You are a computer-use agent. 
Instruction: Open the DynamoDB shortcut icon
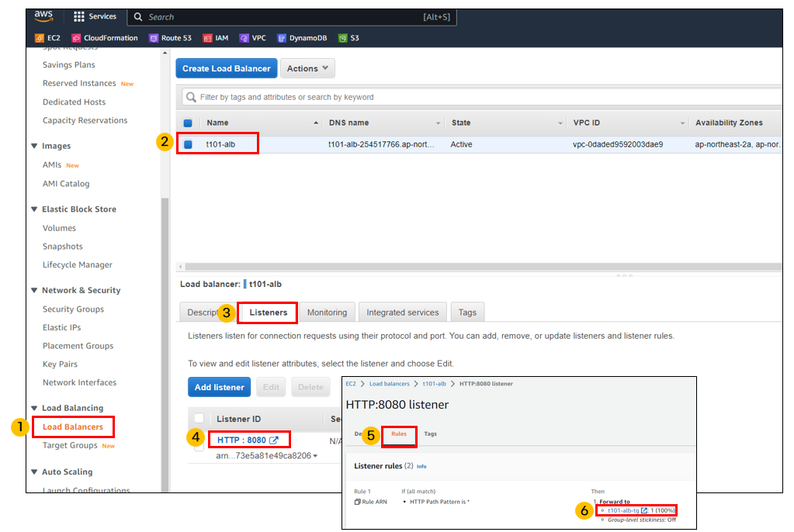point(282,38)
